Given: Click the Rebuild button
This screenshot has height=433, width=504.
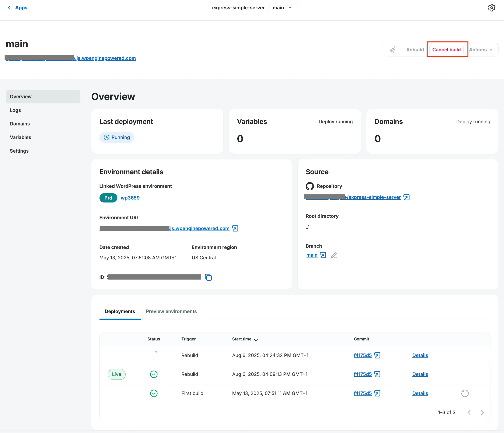Looking at the screenshot, I should point(415,50).
